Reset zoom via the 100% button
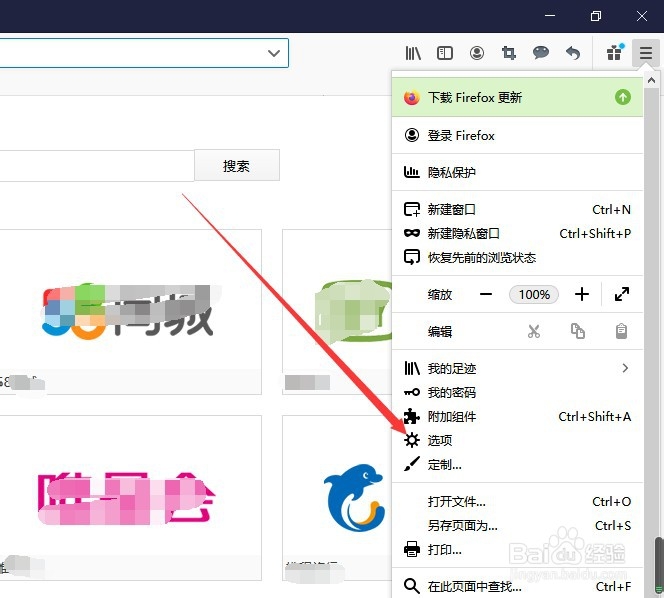The width and height of the screenshot is (664, 598). click(x=534, y=294)
